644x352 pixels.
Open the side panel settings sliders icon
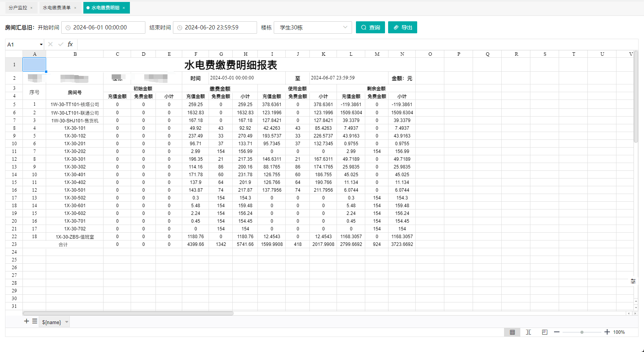click(633, 281)
